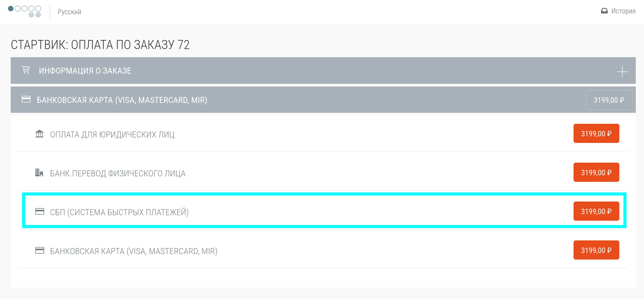Viewport: 644px width, 299px height.
Task: Click the dotted logo in the header
Action: coord(25,12)
